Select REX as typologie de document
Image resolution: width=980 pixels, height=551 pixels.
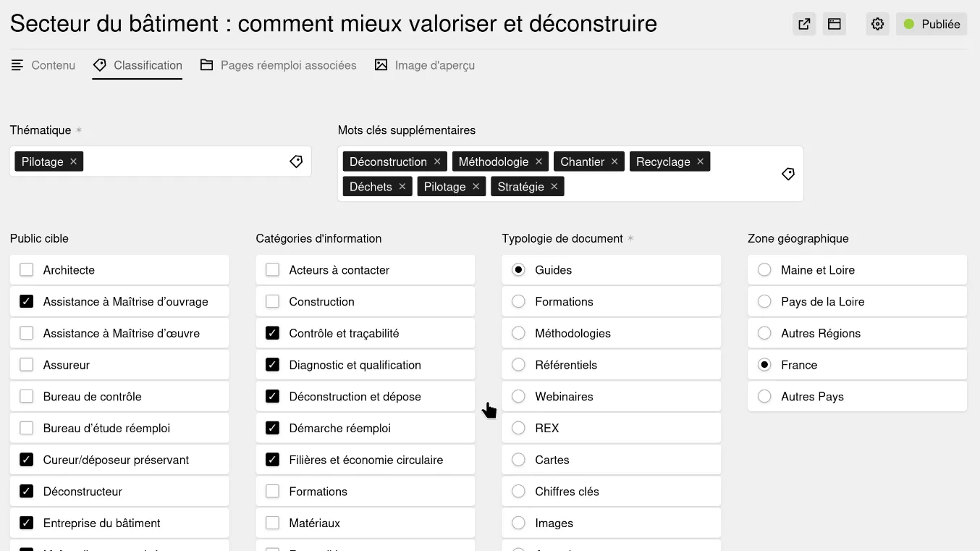point(518,427)
